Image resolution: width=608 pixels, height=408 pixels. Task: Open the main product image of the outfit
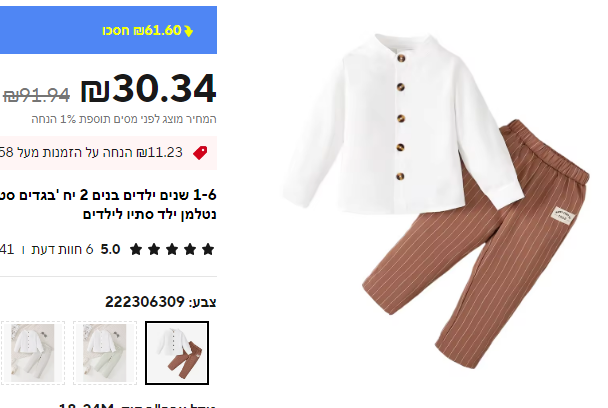coord(436,201)
